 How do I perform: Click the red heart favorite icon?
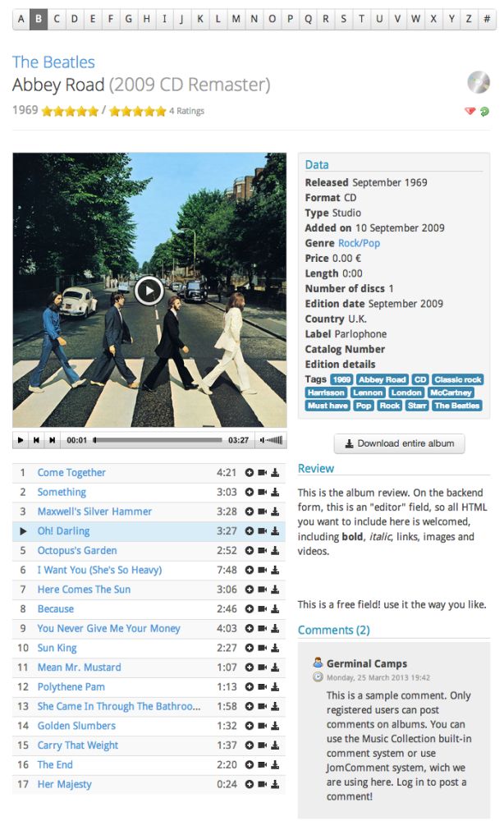pos(470,111)
